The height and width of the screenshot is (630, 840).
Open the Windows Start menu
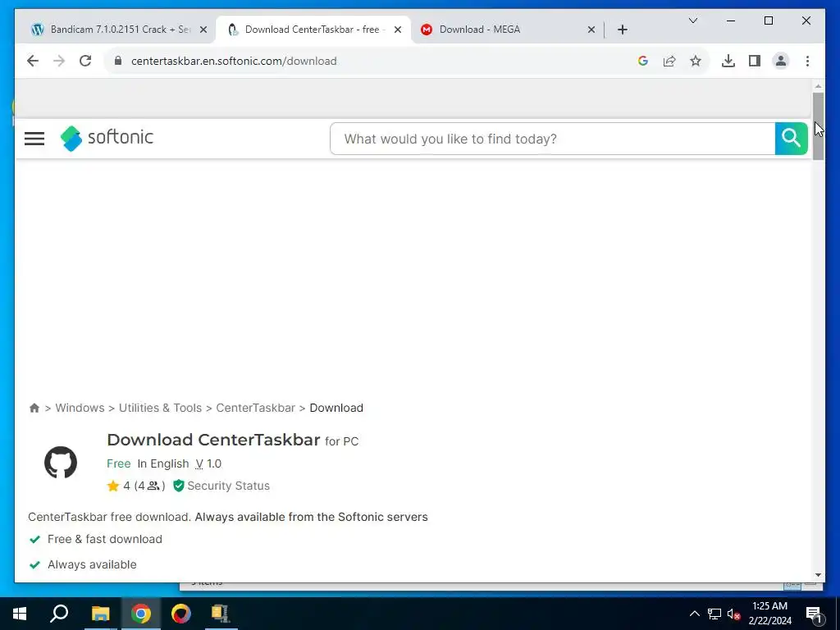[20, 614]
